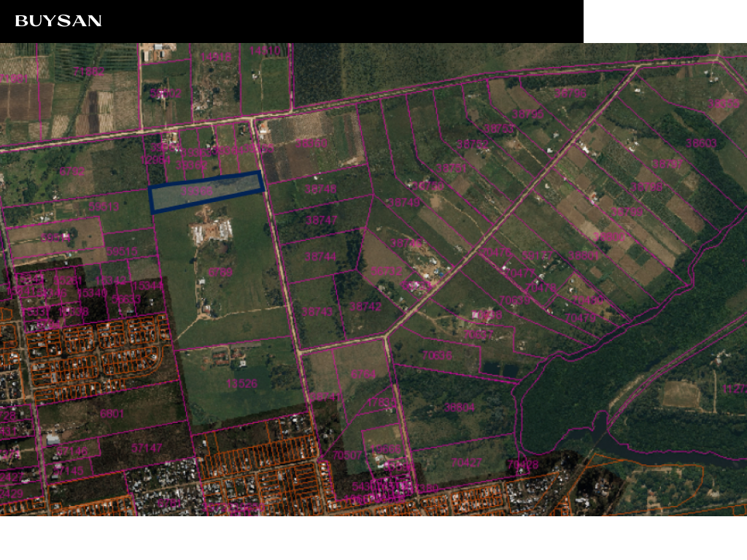Screen dimensions: 747x560
Task: Pick parcel number 57147
Action: tap(147, 448)
